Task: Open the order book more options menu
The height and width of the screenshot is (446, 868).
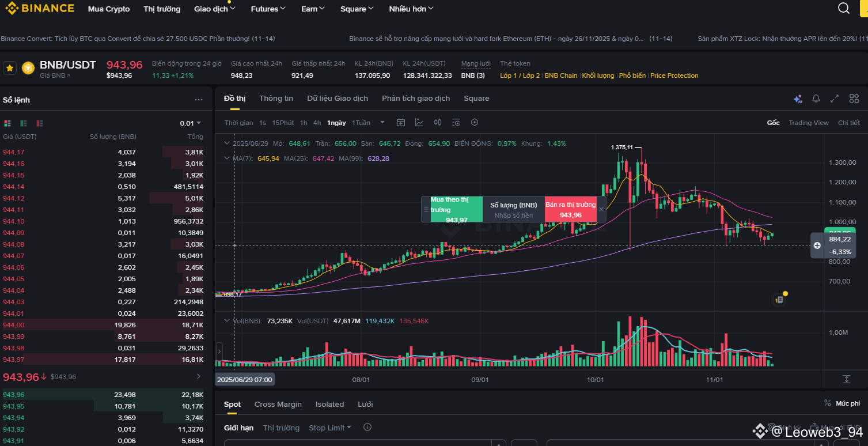Action: 199,100
